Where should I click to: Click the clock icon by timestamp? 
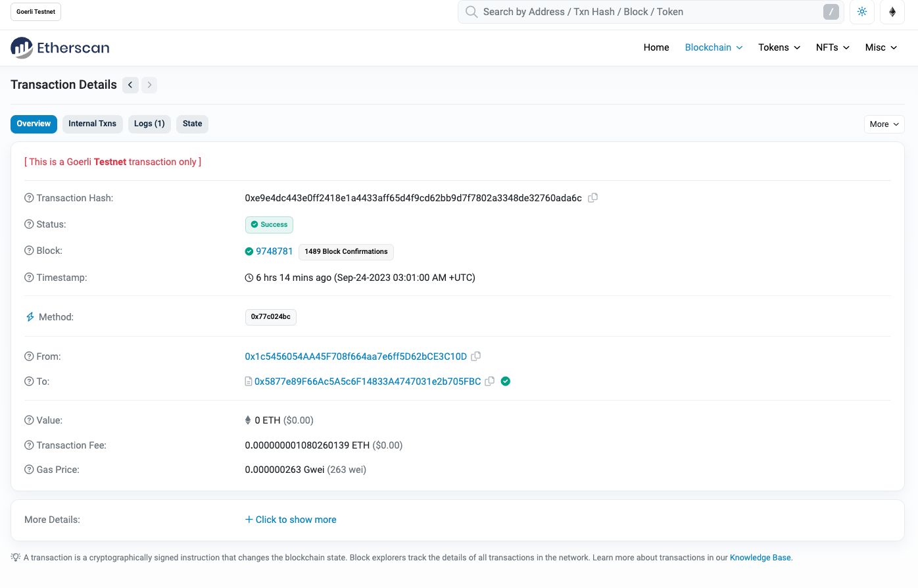click(249, 278)
